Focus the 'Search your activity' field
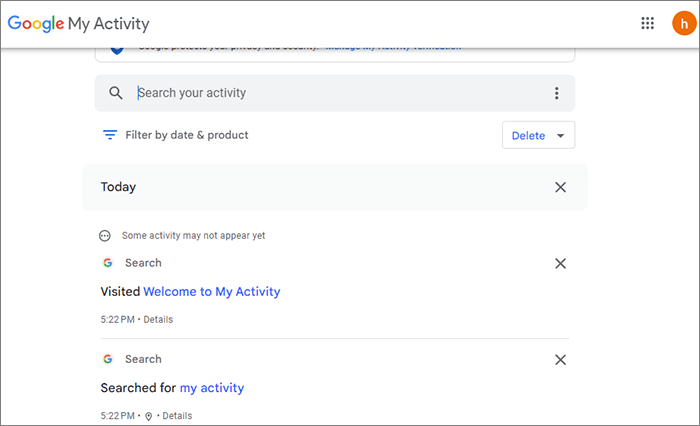Screen dimensions: 700x426 [x=340, y=93]
